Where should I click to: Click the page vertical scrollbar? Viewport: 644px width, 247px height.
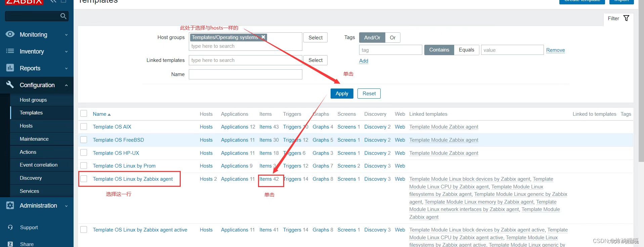click(x=641, y=81)
